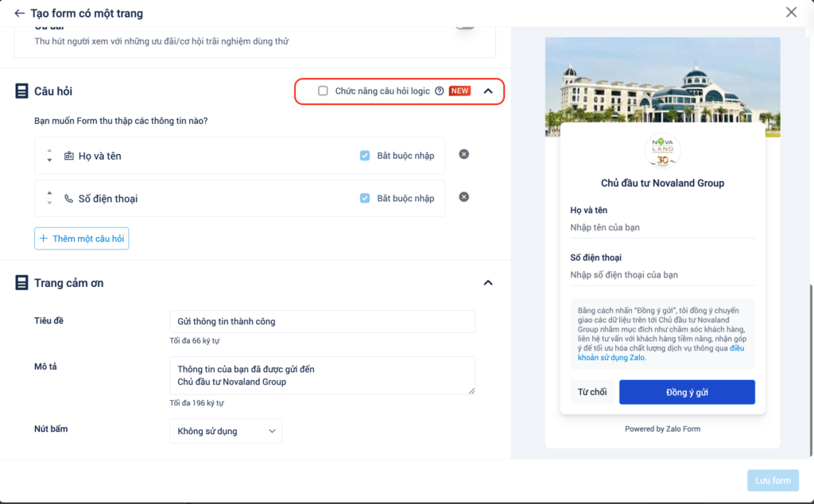The image size is (814, 504).
Task: Click the Novaland logo in preview
Action: [x=662, y=150]
